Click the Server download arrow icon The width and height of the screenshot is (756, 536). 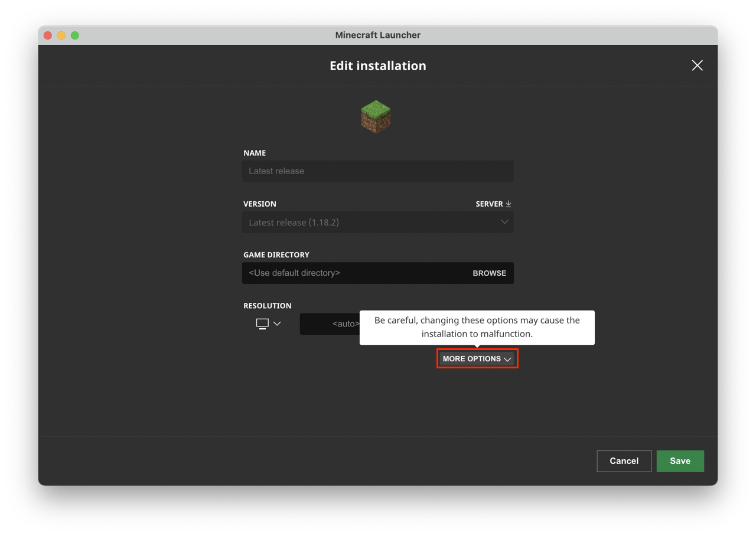pos(509,204)
